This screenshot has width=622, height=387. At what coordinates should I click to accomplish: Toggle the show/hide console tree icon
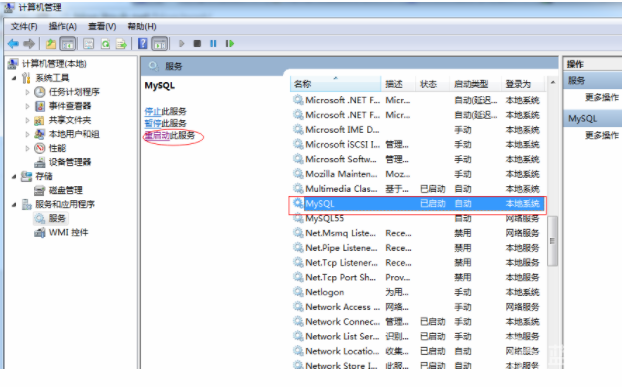(68, 44)
